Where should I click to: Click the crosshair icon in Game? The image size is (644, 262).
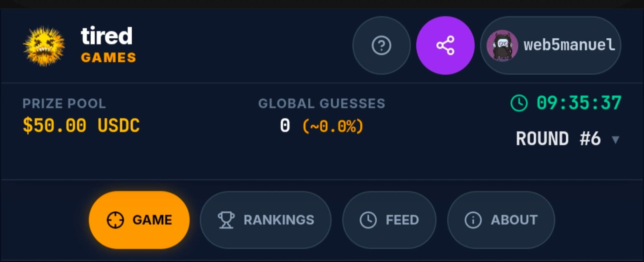click(115, 220)
